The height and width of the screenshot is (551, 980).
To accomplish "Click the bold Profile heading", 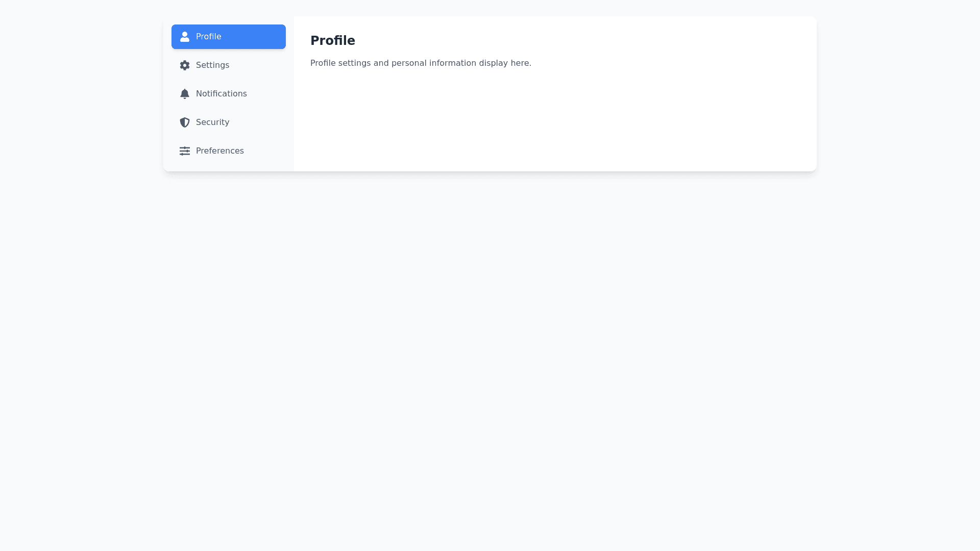I will pos(333,41).
